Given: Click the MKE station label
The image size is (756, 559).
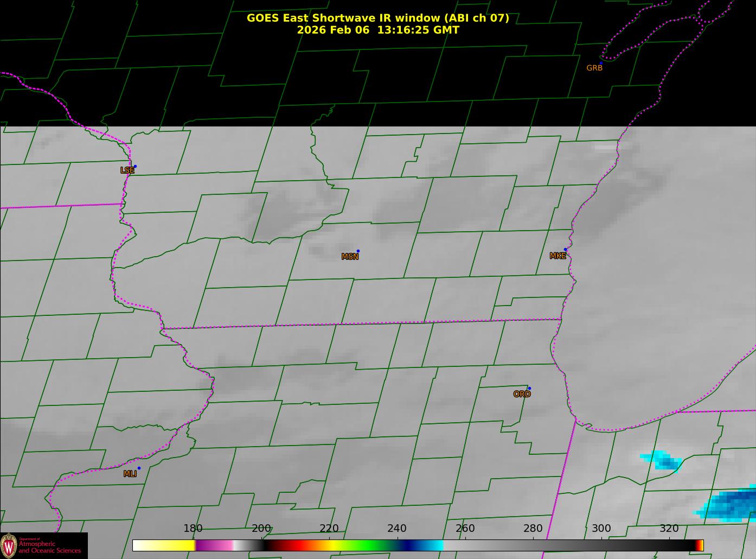Looking at the screenshot, I should 558,256.
